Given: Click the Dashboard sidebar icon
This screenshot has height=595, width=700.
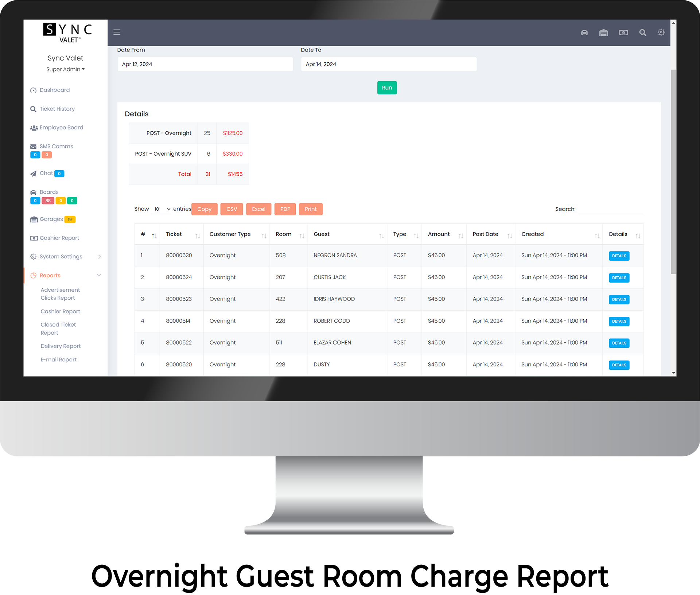Looking at the screenshot, I should tap(34, 90).
